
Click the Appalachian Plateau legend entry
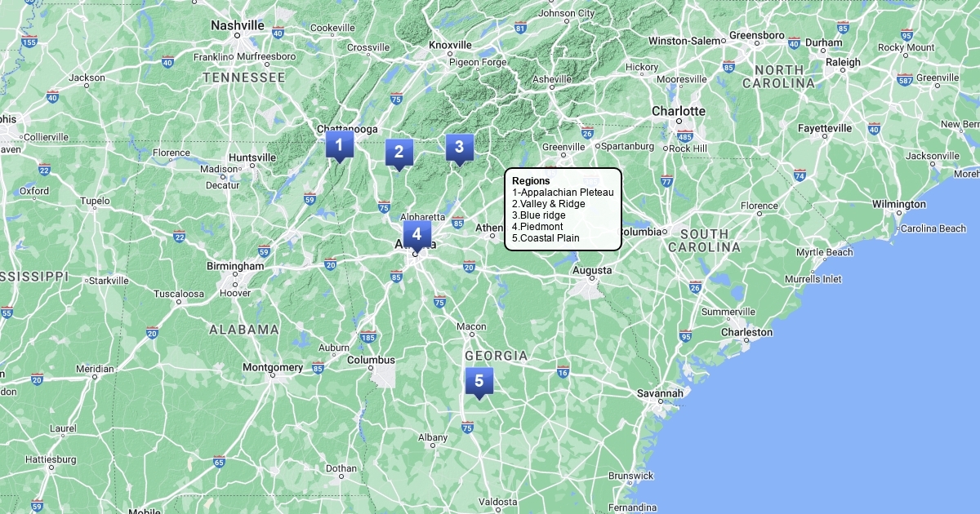pos(563,192)
